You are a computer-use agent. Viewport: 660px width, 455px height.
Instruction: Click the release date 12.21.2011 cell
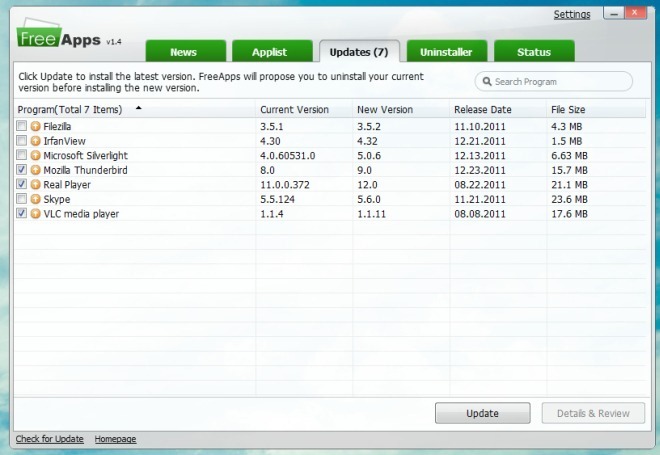coord(480,141)
